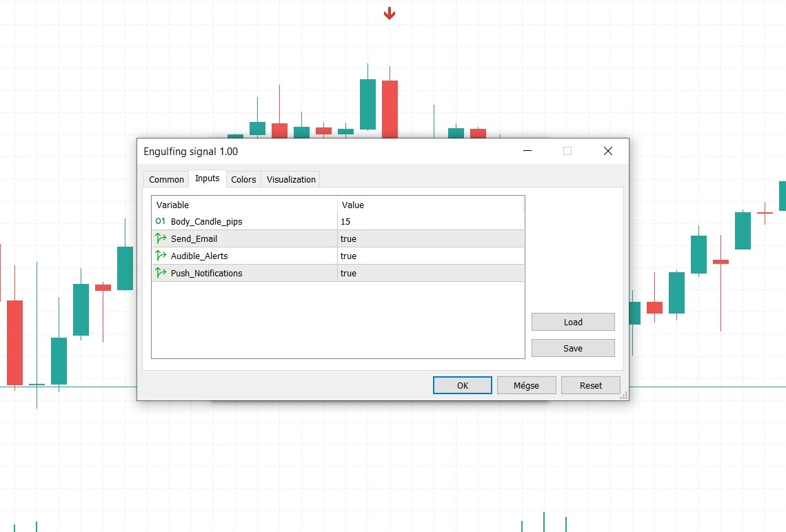Screen dimensions: 786x532
Task: Click the Reset button
Action: [x=590, y=385]
